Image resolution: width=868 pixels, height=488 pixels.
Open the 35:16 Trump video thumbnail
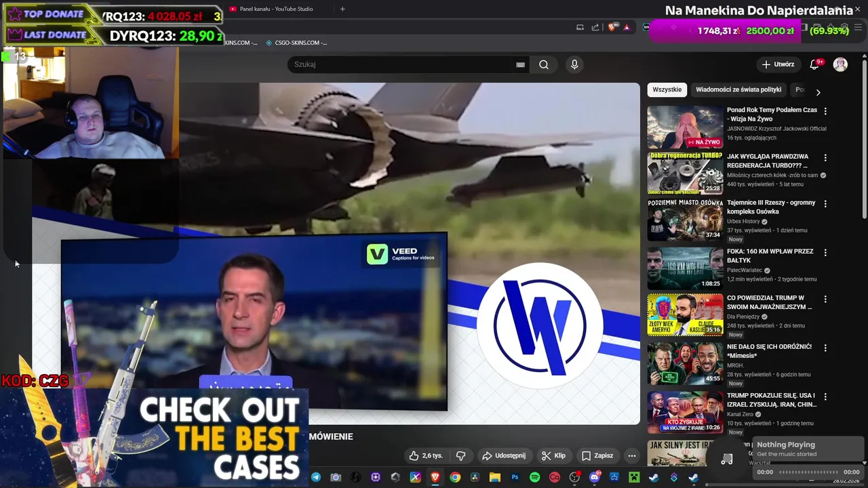point(685,315)
